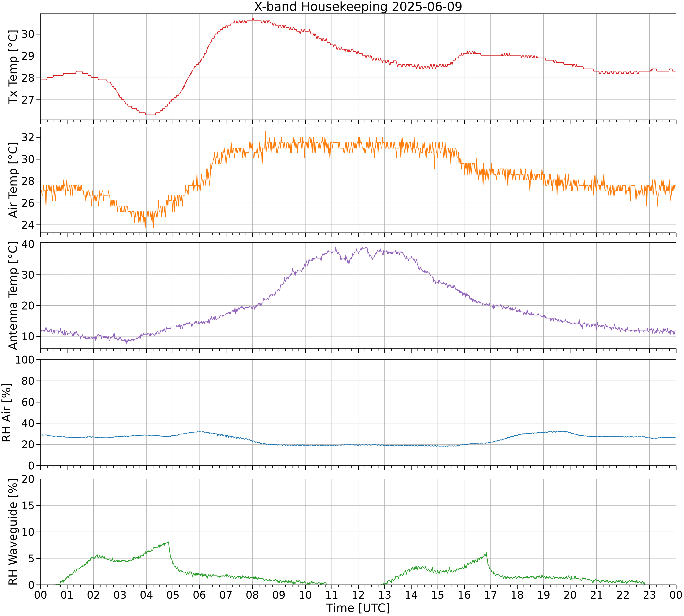Click the Time [UTC] x-axis label
684x616 pixels.
[x=358, y=608]
